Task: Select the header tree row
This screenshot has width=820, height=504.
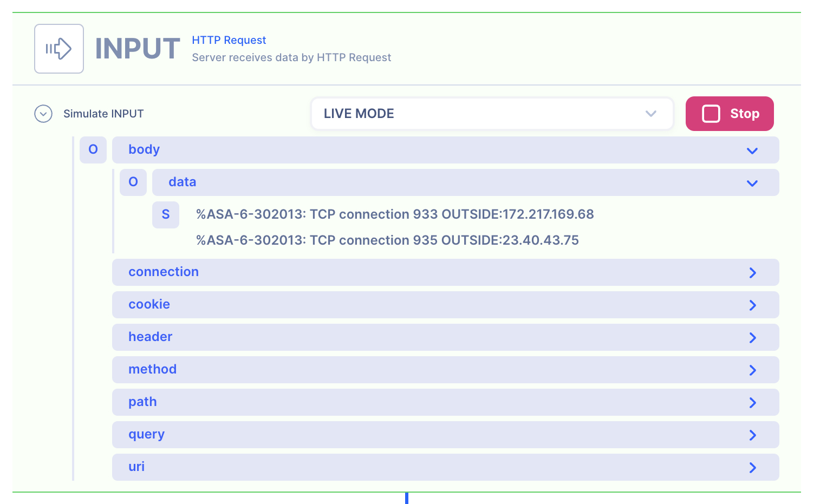Action: pyautogui.click(x=445, y=337)
